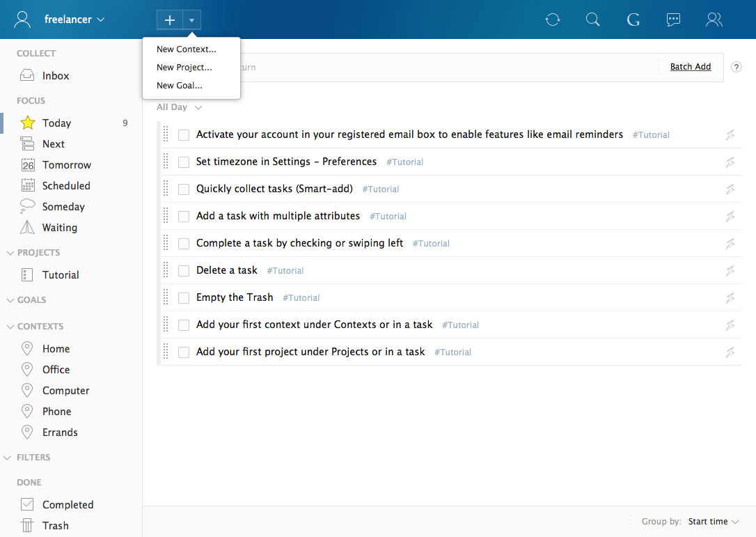
Task: Click the plus add task button
Action: [170, 20]
